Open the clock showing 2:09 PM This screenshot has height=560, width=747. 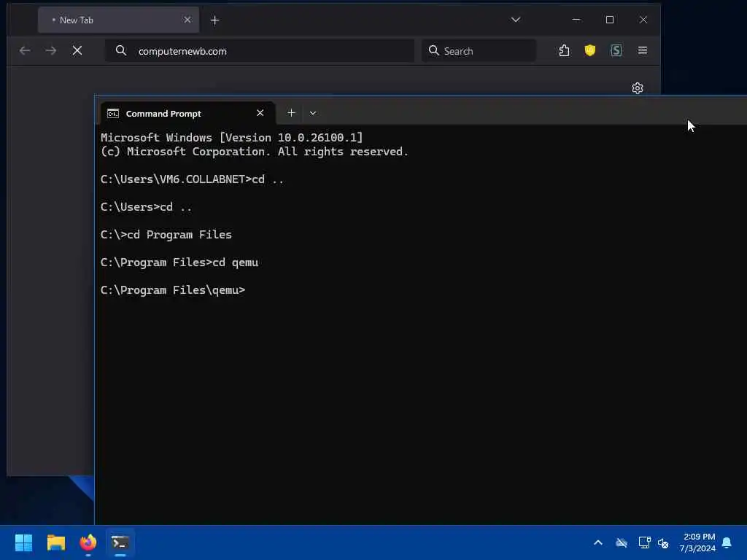pyautogui.click(x=697, y=542)
